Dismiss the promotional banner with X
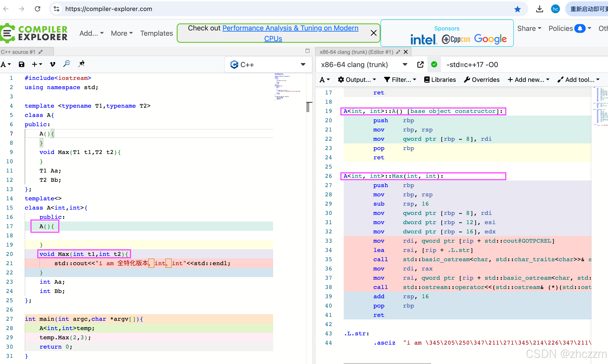The height and width of the screenshot is (364, 608). pos(373,33)
